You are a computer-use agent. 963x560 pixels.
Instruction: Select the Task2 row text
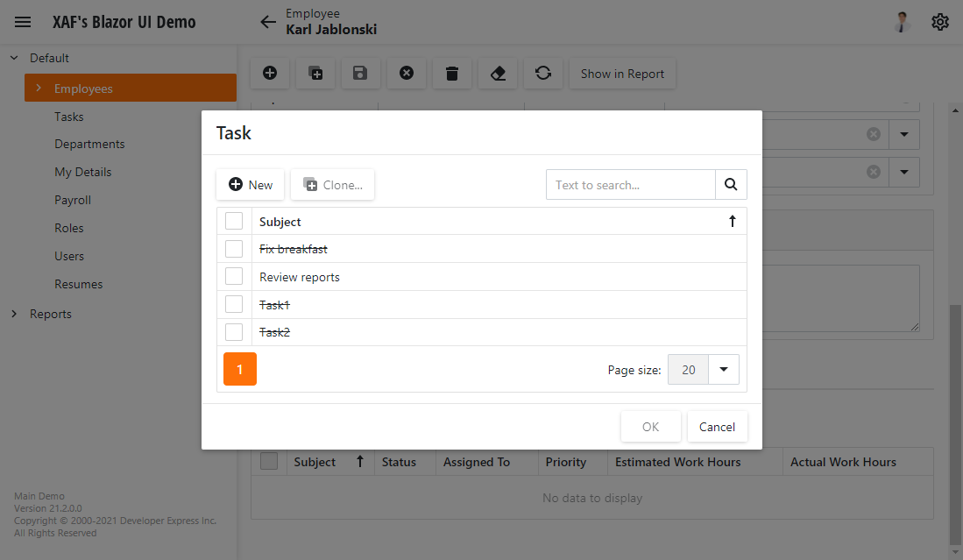coord(274,332)
